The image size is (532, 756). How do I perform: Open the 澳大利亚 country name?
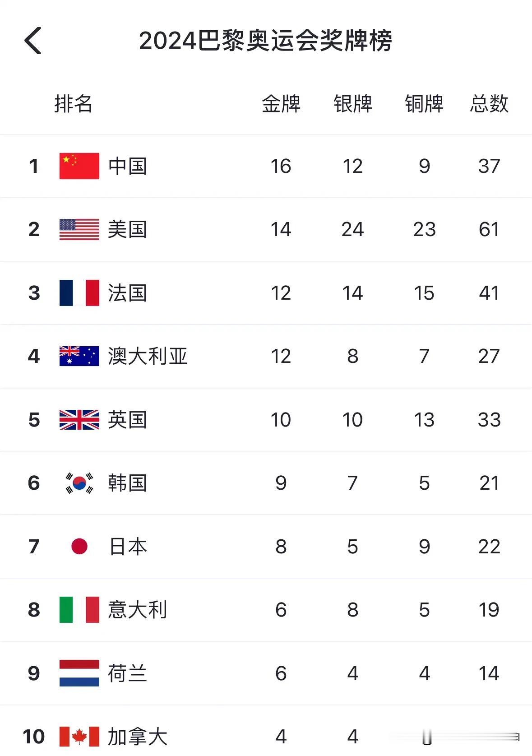pyautogui.click(x=148, y=356)
